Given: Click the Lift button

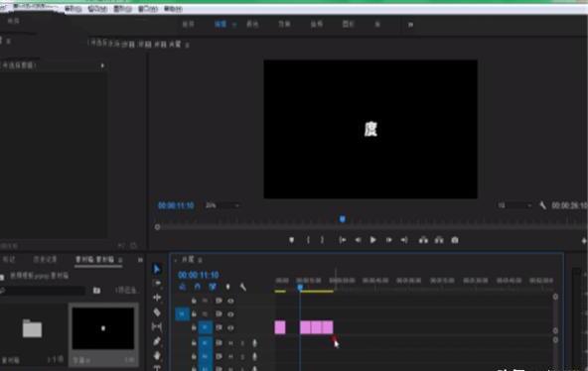Looking at the screenshot, I should (423, 240).
